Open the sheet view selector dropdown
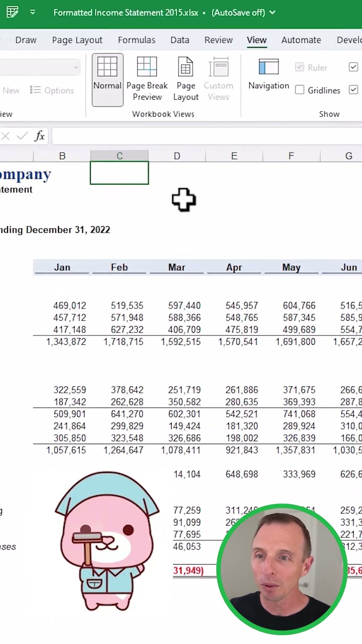 point(76,67)
